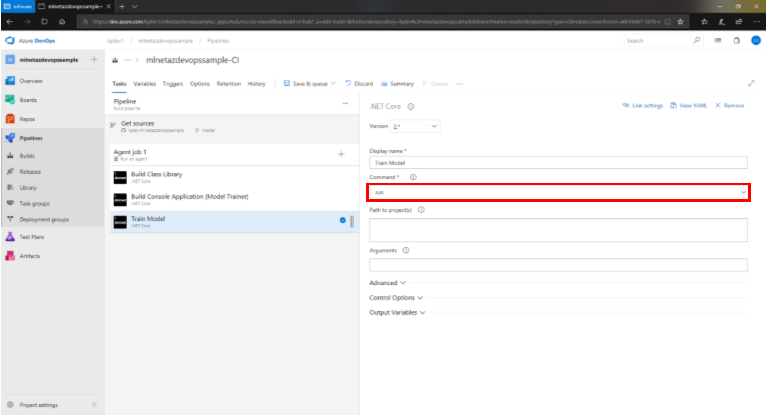This screenshot has width=766, height=415.
Task: Expand the Control Options section
Action: 396,298
